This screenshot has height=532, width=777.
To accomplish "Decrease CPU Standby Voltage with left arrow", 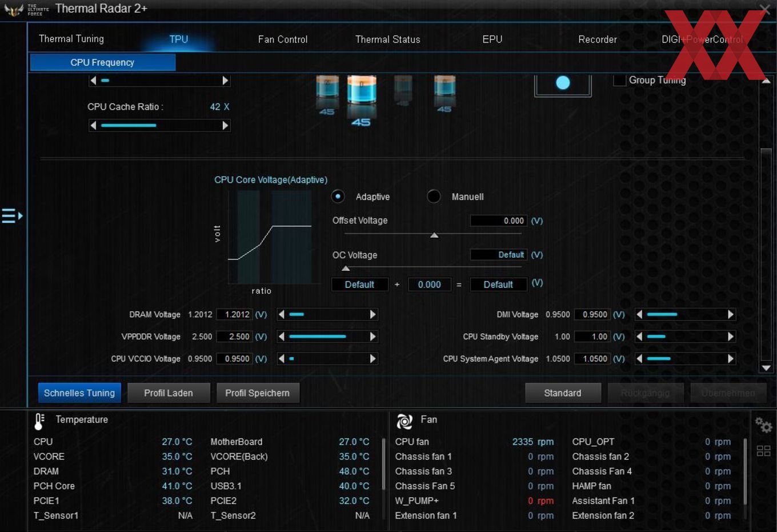I will point(639,337).
